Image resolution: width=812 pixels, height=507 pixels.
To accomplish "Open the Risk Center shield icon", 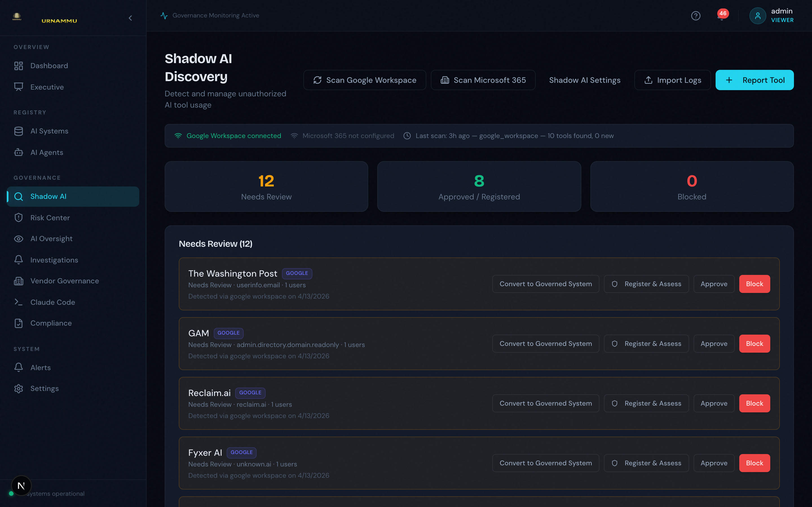I will point(18,217).
